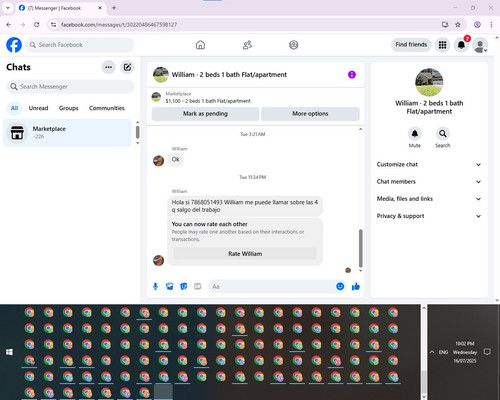
Task: Focus the Search Facebook field
Action: pos(80,45)
